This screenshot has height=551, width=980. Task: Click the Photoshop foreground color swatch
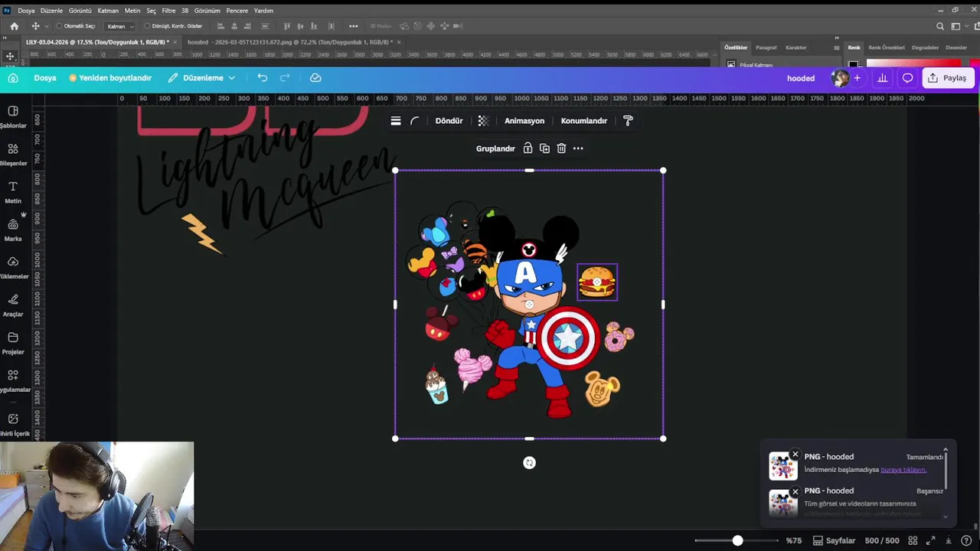pos(853,64)
